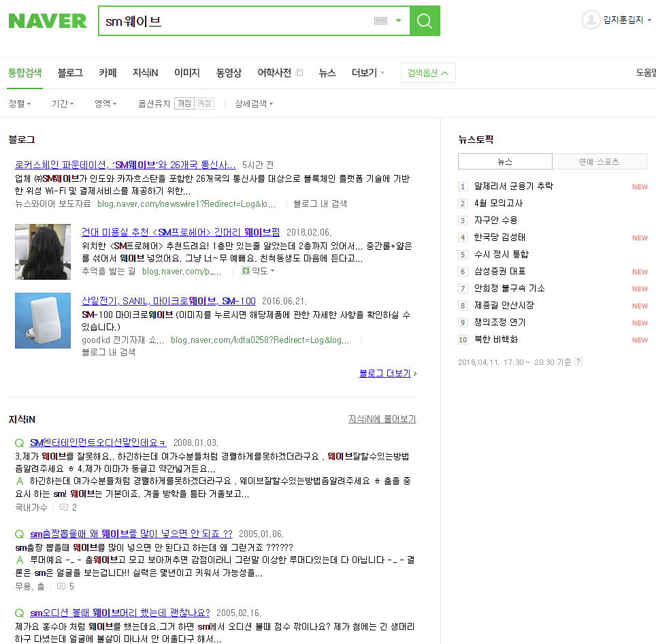Open news topic 삼성증권 대표
This screenshot has height=644, width=656.
(499, 272)
